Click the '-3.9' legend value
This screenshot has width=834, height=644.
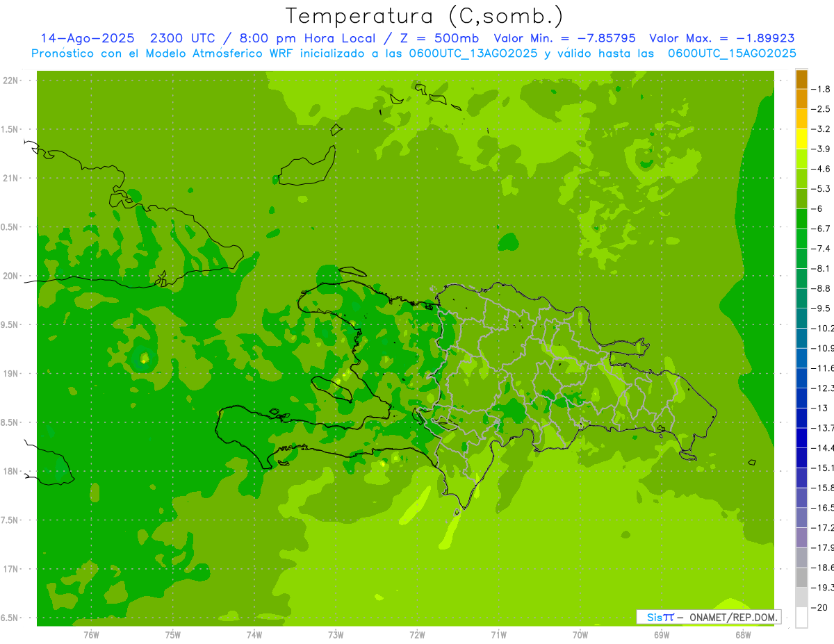(x=821, y=149)
